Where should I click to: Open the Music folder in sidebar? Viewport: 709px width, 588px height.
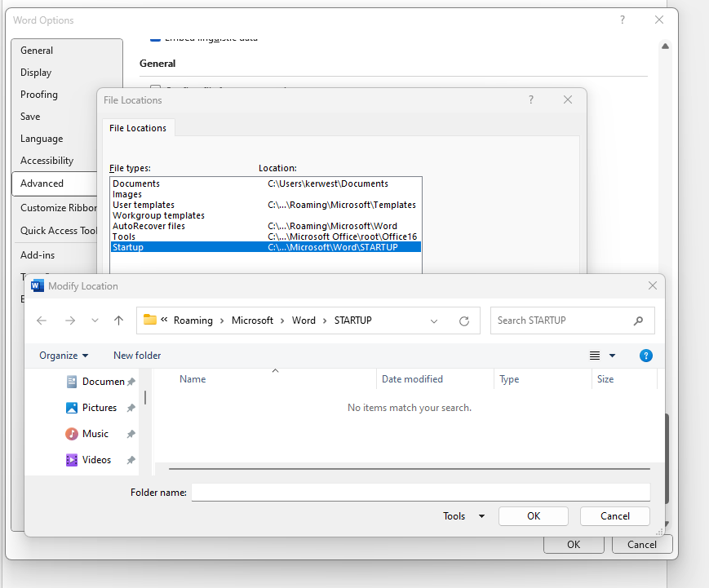(95, 434)
